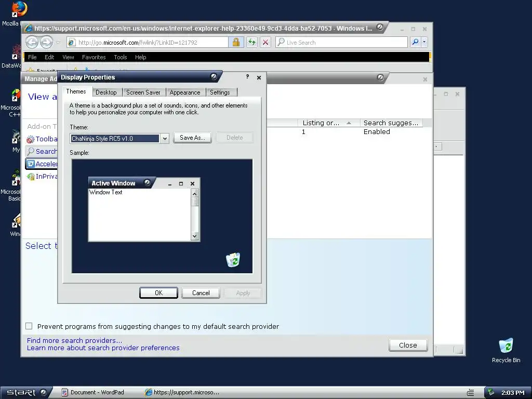Open Learn more about search provider preferences
Viewport: 532px width, 399px height.
(x=103, y=348)
